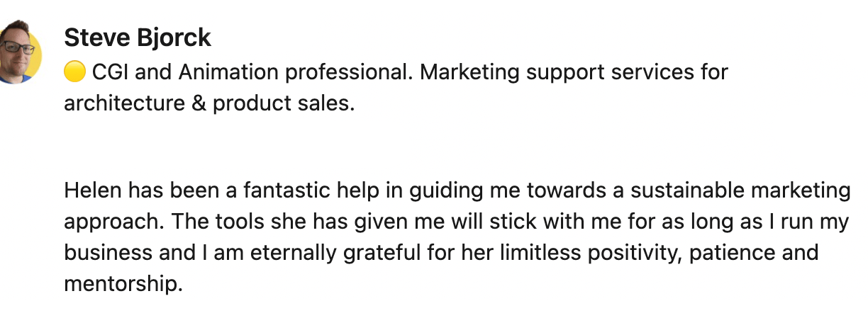Click the ampersand in the headline

coord(199,103)
